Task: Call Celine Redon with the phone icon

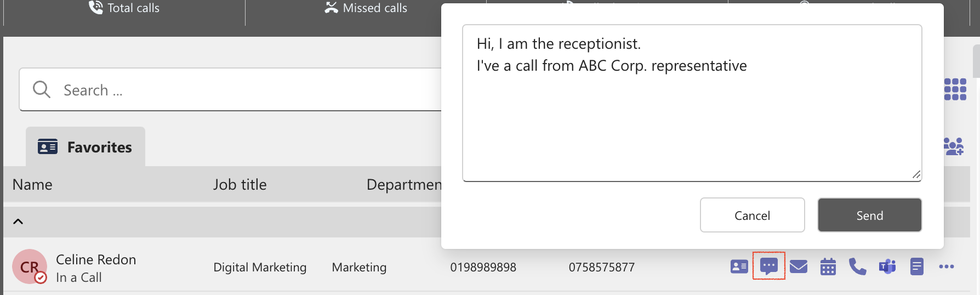Action: (x=857, y=267)
